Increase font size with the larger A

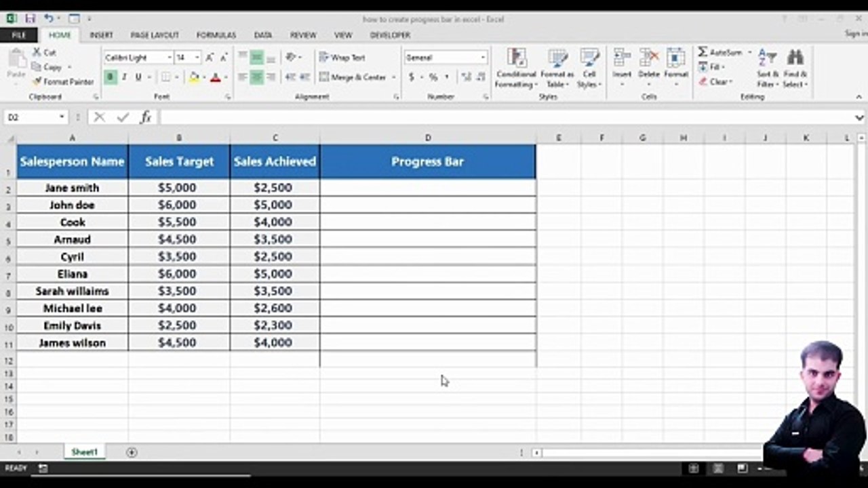point(210,58)
